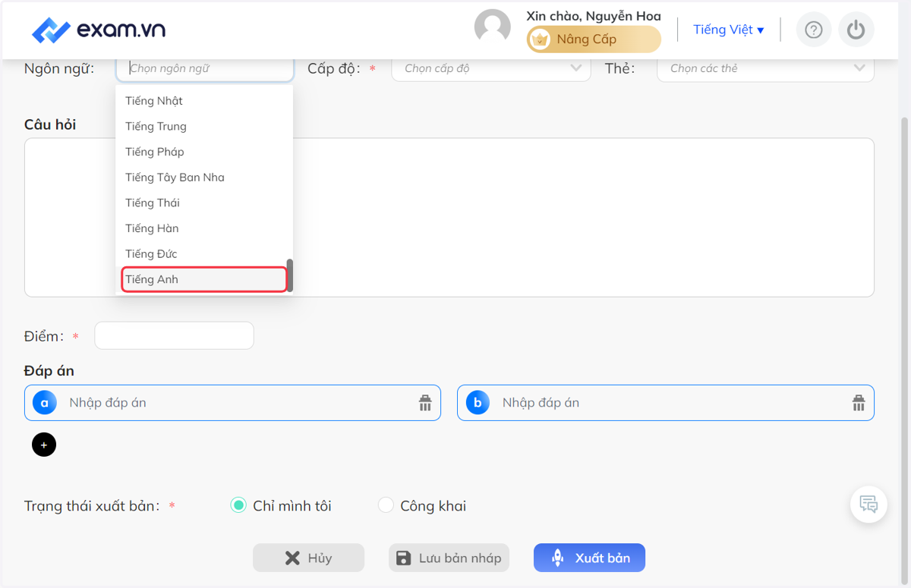Select the Công khai radio option
Screen dimensions: 911x588
point(386,505)
